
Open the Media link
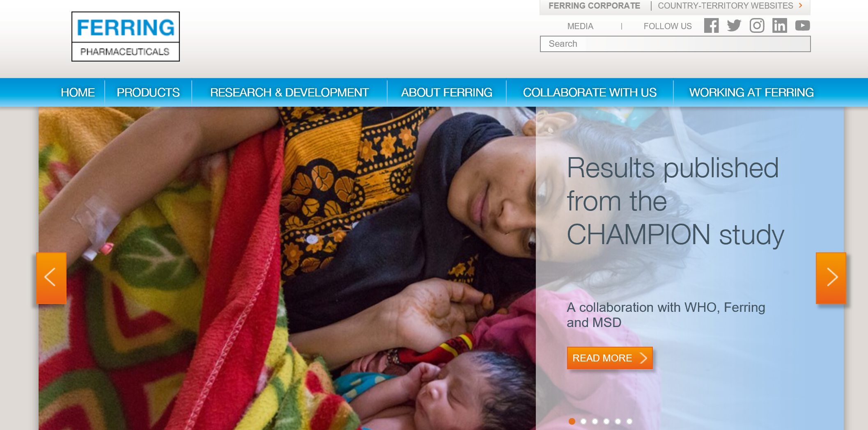(x=580, y=26)
